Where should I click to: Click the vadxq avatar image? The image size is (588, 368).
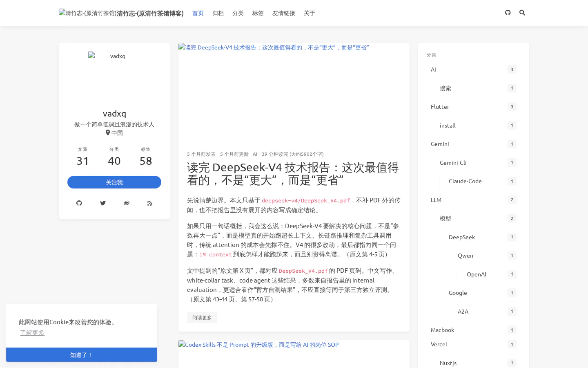point(114,78)
